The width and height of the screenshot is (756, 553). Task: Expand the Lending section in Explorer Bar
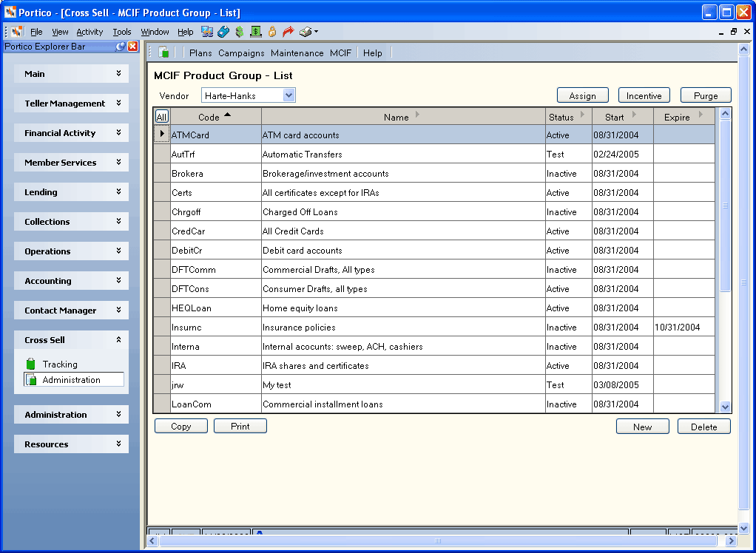click(71, 192)
